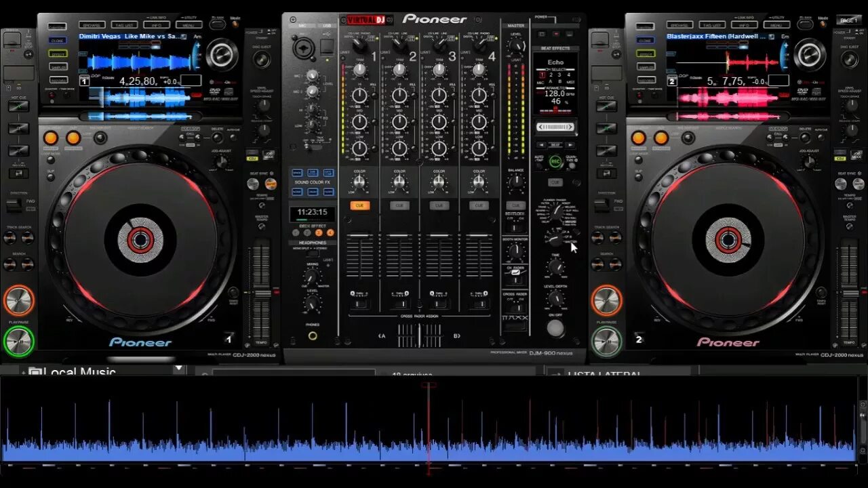Click the channel 1 volume fader
The height and width of the screenshot is (488, 868).
click(x=359, y=237)
